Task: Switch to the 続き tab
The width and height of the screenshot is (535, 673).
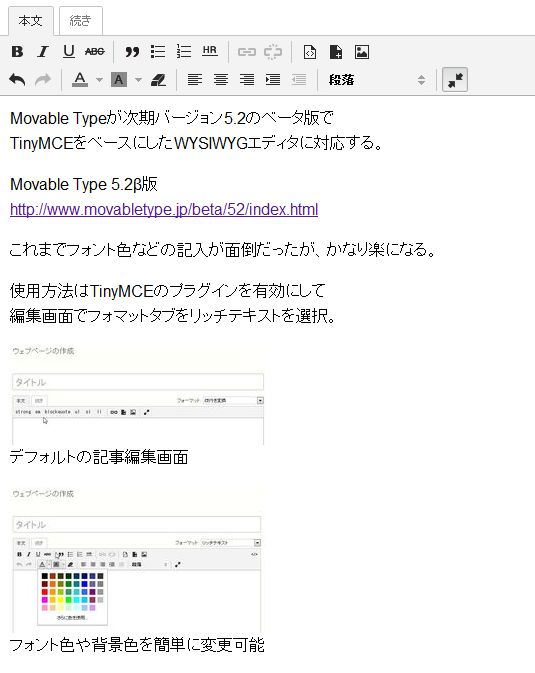Action: coord(81,21)
